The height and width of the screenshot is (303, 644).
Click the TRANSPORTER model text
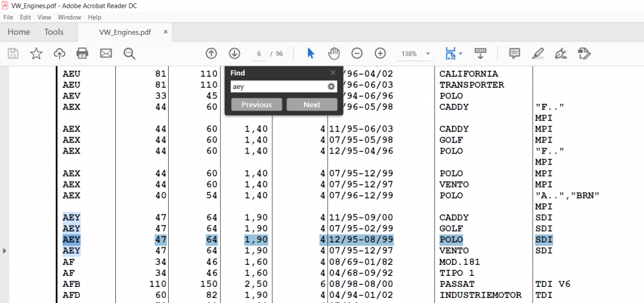471,85
